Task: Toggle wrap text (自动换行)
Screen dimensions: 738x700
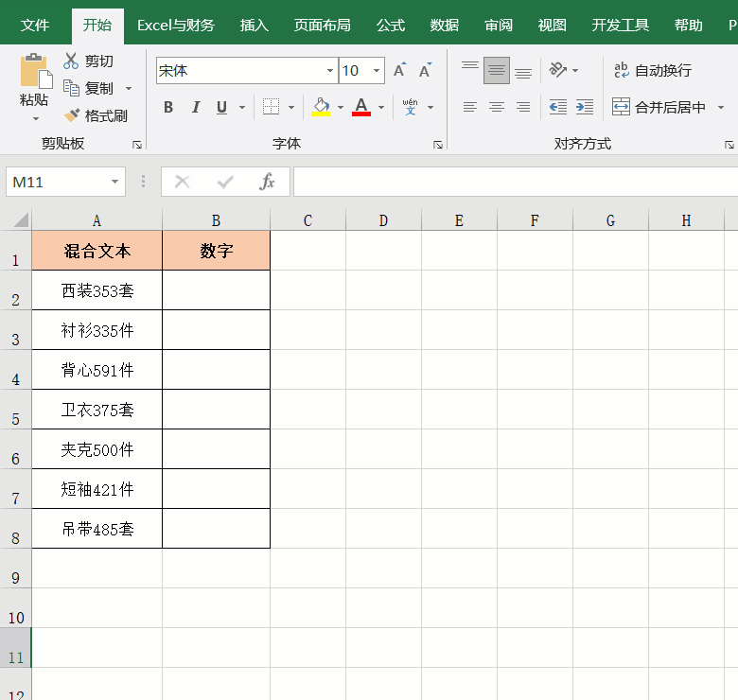Action: (653, 71)
